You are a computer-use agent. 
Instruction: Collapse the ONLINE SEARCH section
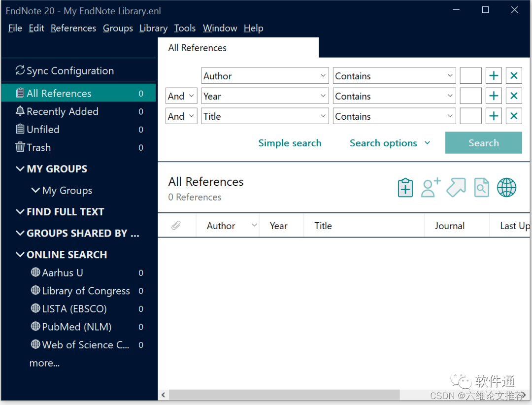(x=20, y=254)
